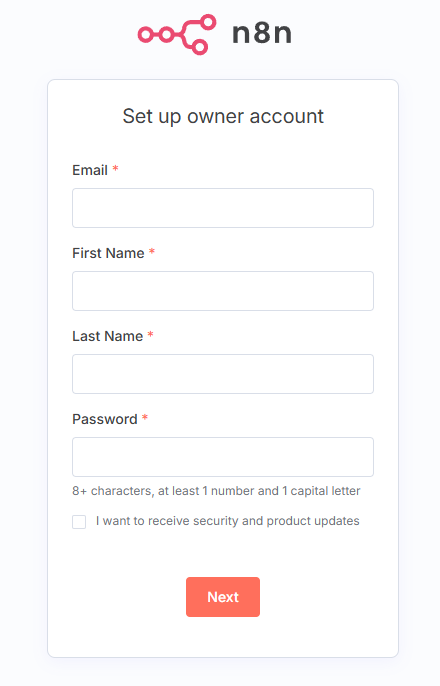This screenshot has width=440, height=686.
Task: Click the red asterisk beside Password
Action: [145, 418]
